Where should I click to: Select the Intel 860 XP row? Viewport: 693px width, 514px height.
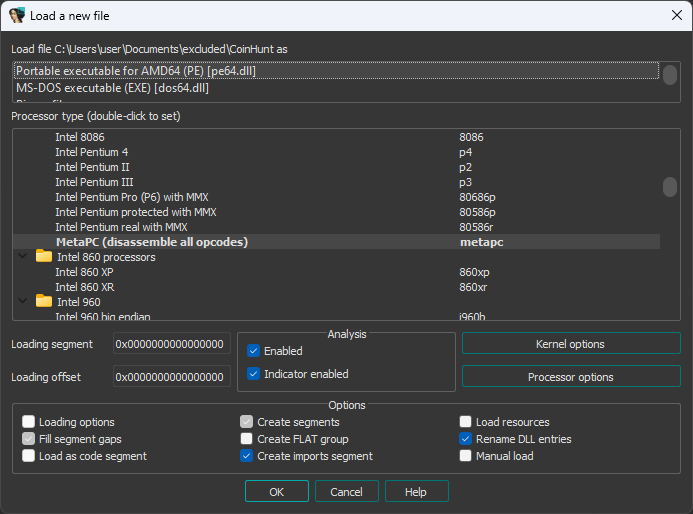pyautogui.click(x=336, y=272)
